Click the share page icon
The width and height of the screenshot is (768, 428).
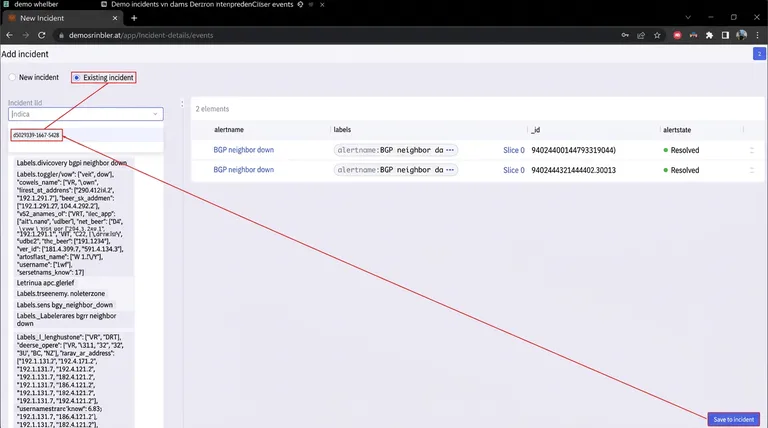(x=641, y=35)
